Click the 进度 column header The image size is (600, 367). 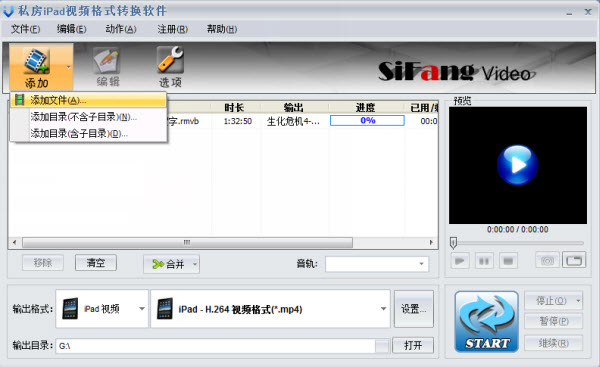point(365,108)
